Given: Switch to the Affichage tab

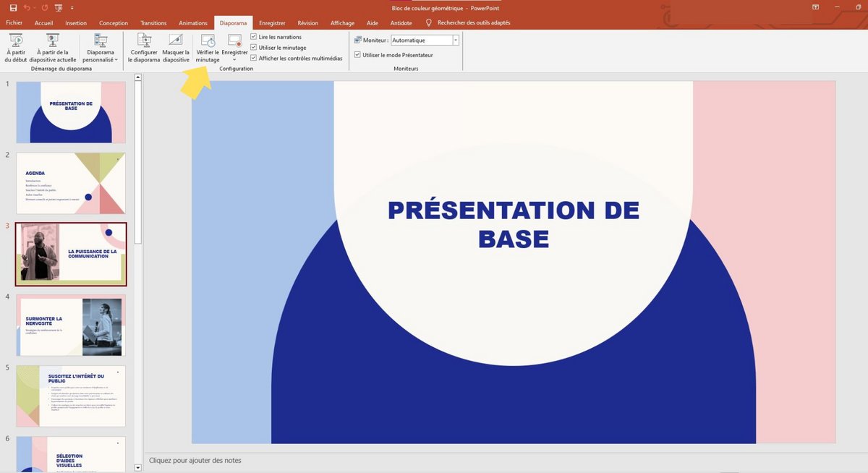Looking at the screenshot, I should 343,23.
